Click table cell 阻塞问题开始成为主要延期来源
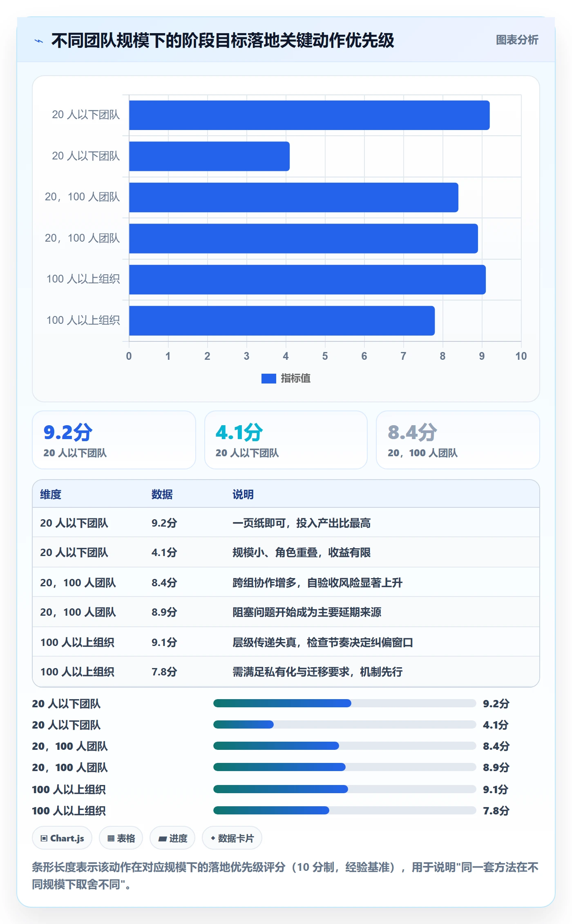This screenshot has height=924, width=572. (307, 612)
